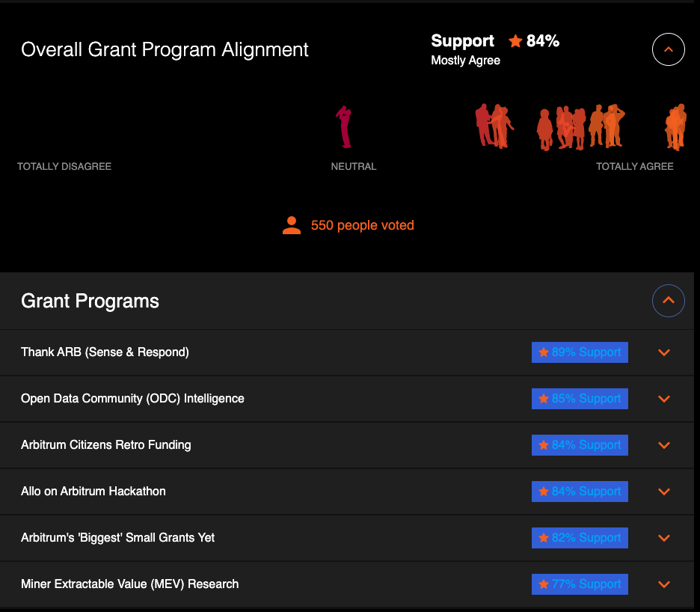The height and width of the screenshot is (612, 700).
Task: Click the 82% Support badge
Action: (580, 538)
